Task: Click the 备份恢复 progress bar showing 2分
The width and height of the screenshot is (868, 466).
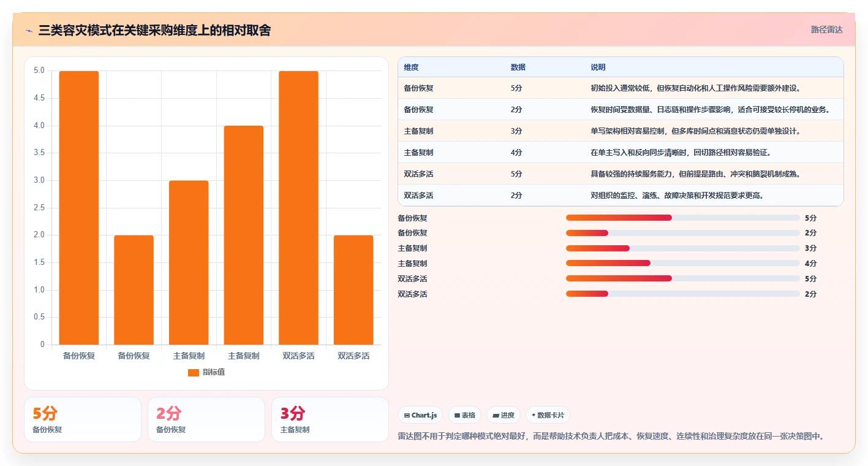Action: tap(682, 233)
